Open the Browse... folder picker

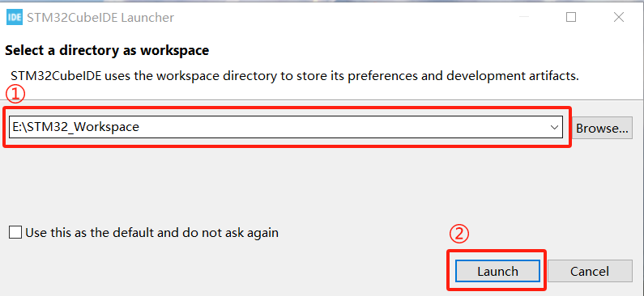pyautogui.click(x=602, y=129)
